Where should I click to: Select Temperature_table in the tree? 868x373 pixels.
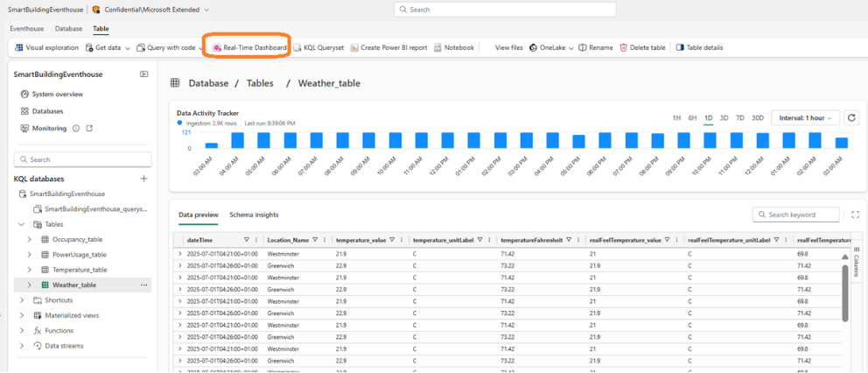[x=80, y=270]
